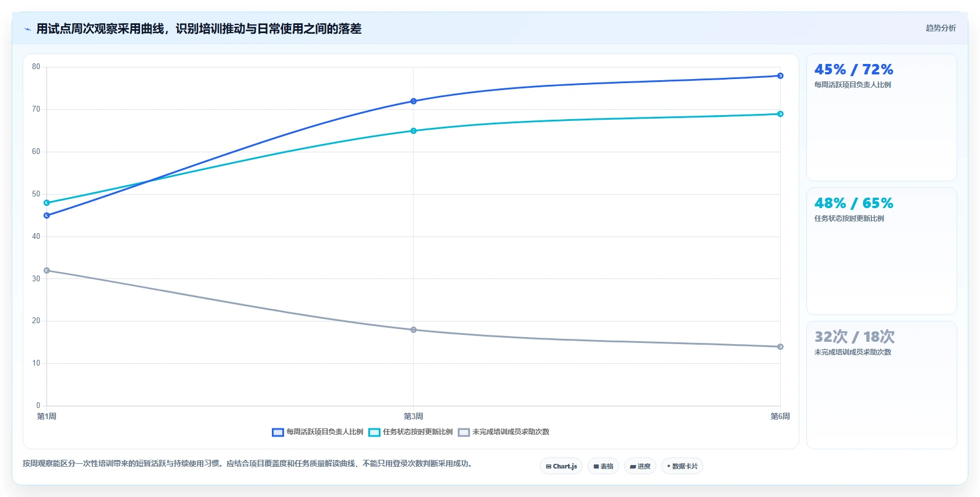Toggle the 任务状态按时更新比例 legend item
The image size is (980, 497).
coord(411,432)
